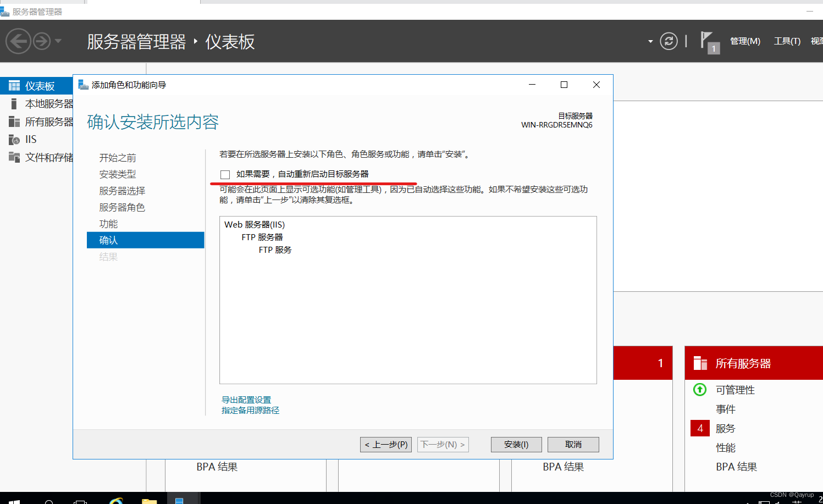
Task: Launch File Explorer from the taskbar
Action: click(148, 500)
